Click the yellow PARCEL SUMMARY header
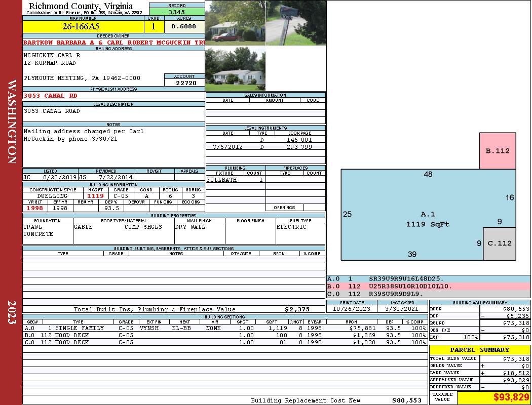The height and width of the screenshot is (405, 532). 479,350
